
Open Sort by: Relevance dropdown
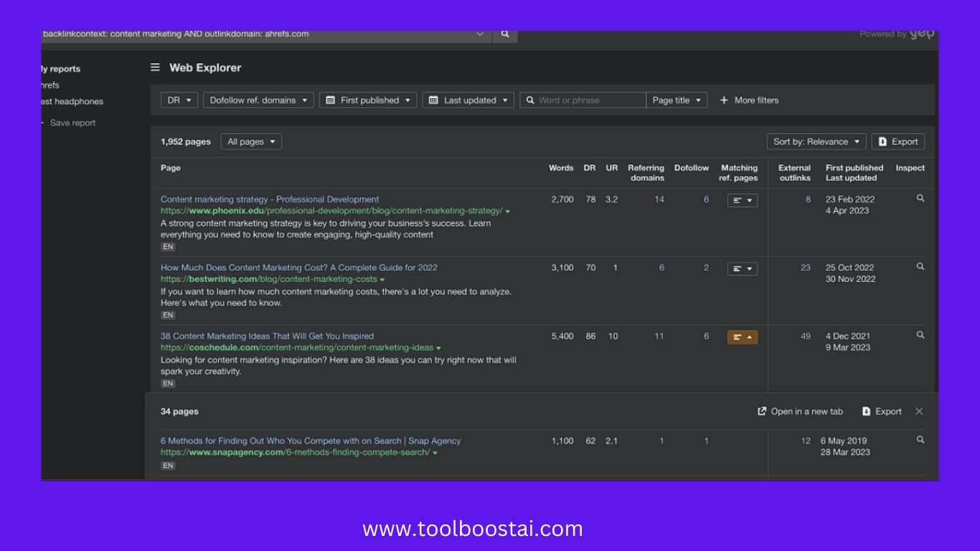(816, 141)
